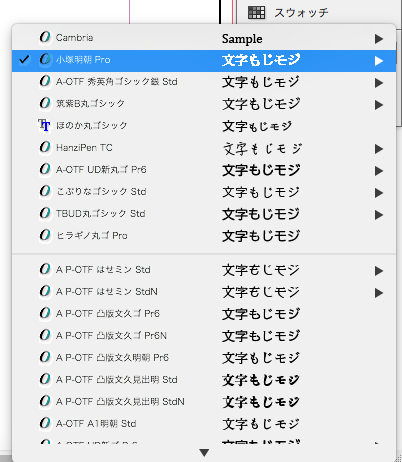This screenshot has width=402, height=462.
Task: Open TBUD丸ゴシック Std submenu arrow
Action: coord(379,215)
